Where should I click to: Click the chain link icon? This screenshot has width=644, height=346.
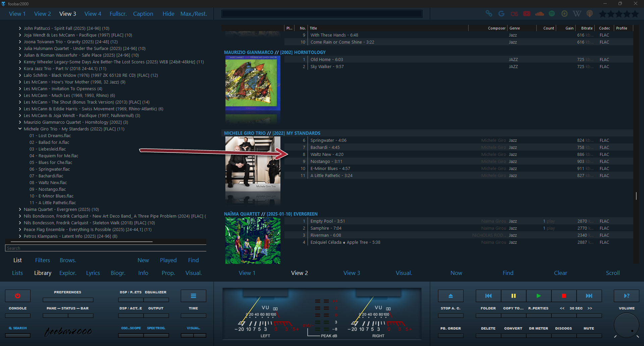489,13
